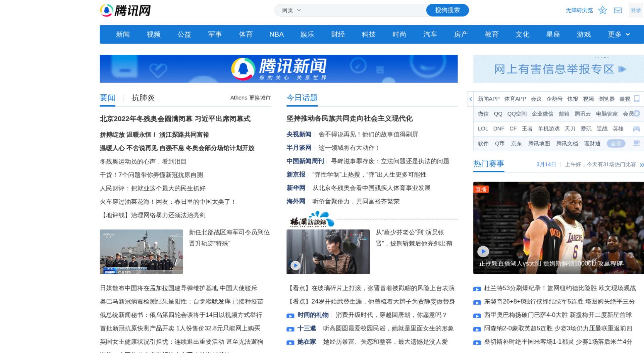Open the 游戏 navigation item
Viewport: 644px width, 353px height.
coord(584,34)
